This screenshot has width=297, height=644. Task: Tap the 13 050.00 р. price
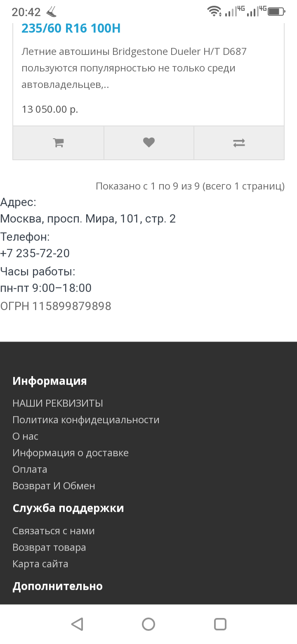click(x=50, y=109)
